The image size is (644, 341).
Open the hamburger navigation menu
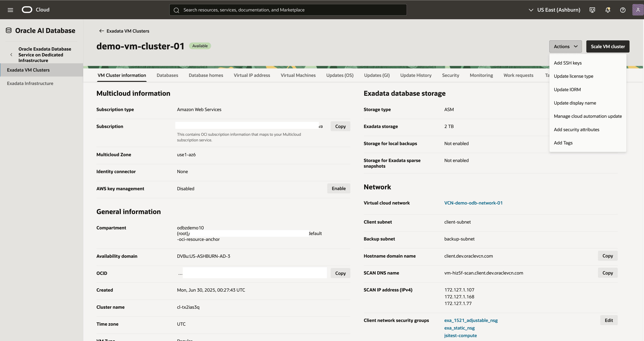coord(10,10)
